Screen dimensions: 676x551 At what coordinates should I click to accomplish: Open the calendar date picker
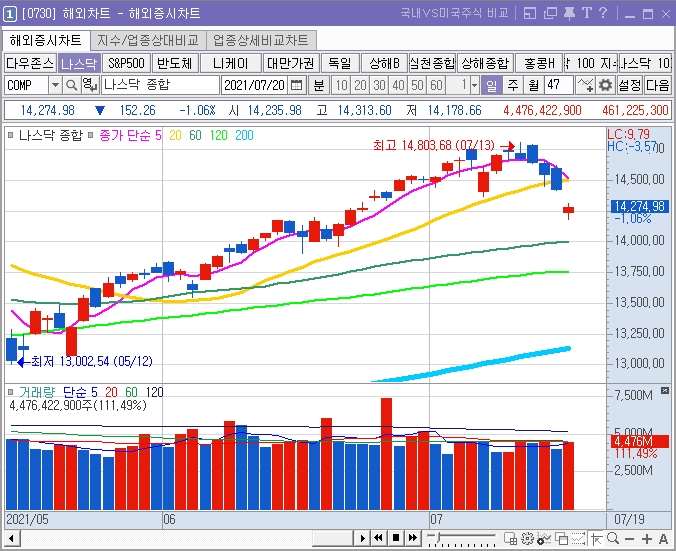click(x=296, y=85)
